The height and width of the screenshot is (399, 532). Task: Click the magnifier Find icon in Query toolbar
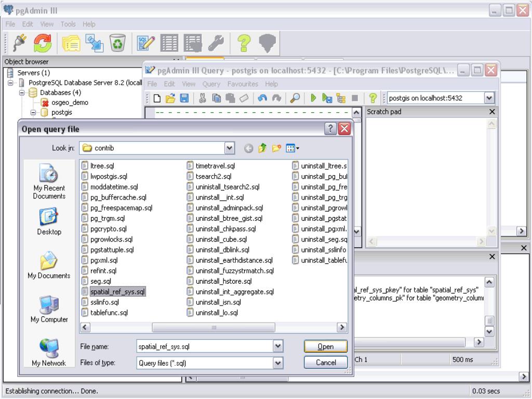295,98
